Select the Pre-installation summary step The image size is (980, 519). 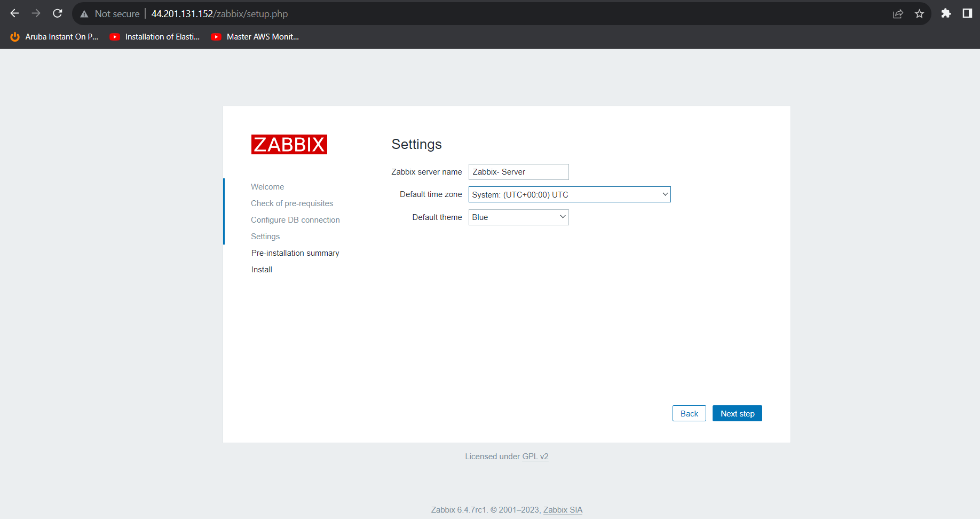pyautogui.click(x=295, y=253)
